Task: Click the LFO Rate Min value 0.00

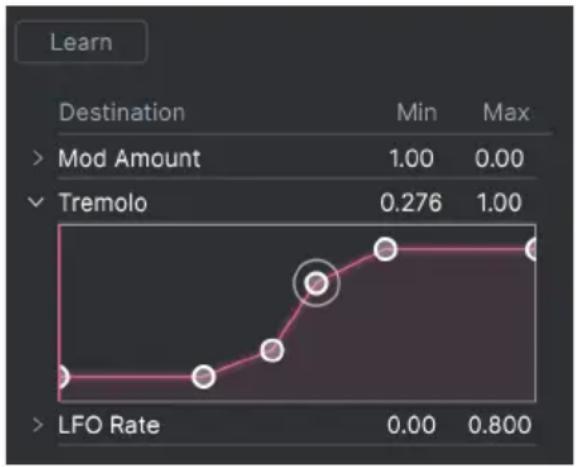Action: point(411,425)
